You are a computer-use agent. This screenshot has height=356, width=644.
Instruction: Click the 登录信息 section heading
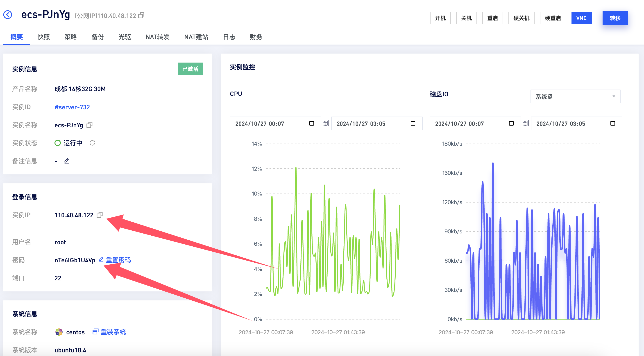coord(25,197)
